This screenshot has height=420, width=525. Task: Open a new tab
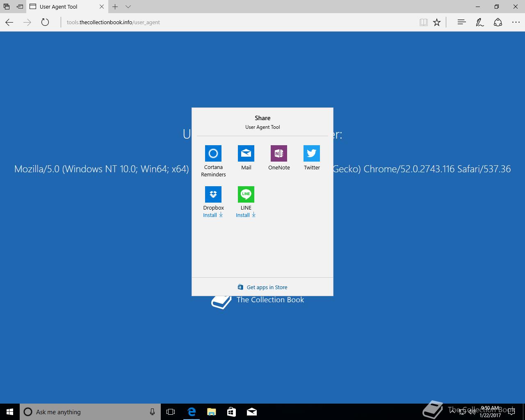click(115, 7)
